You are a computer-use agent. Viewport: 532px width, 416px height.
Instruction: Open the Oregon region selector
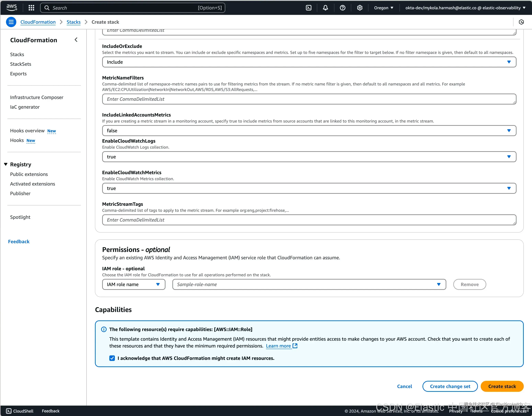click(x=384, y=8)
